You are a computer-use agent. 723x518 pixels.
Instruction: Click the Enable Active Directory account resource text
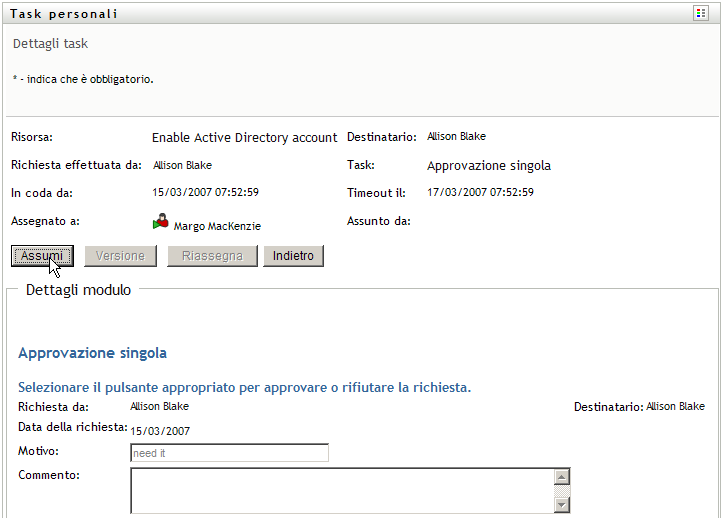click(x=244, y=138)
